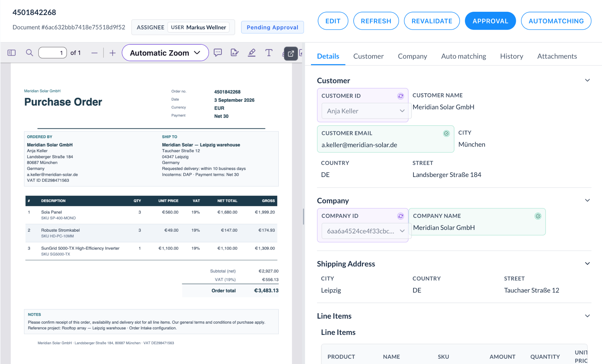
Task: Click the assignee Markus Wellner chip
Action: 198,27
